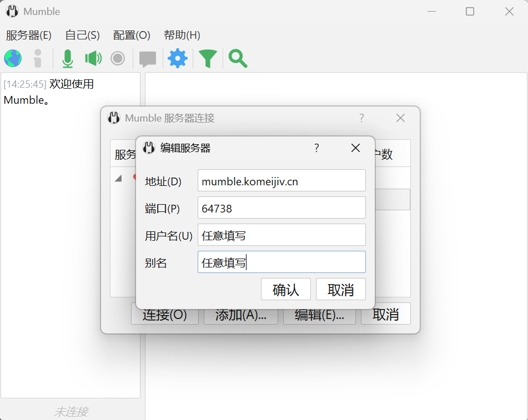
Task: Open the 配置(O) menu
Action: pos(132,35)
